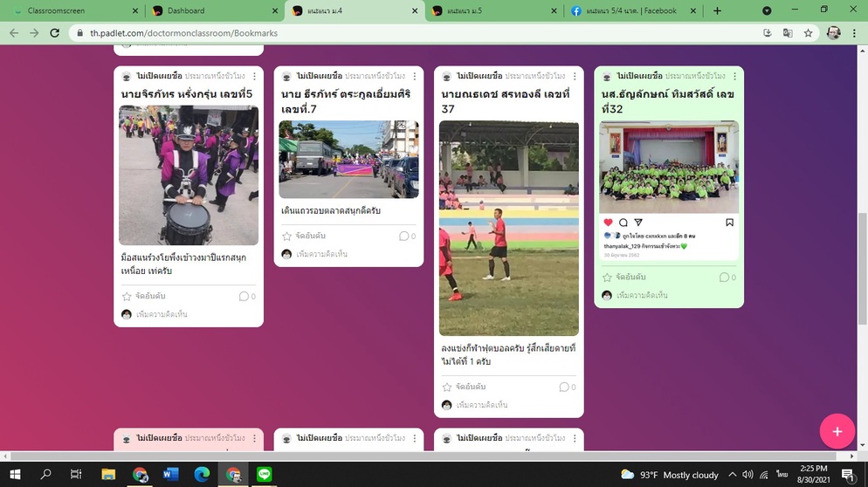Open the translate page icon

(788, 33)
